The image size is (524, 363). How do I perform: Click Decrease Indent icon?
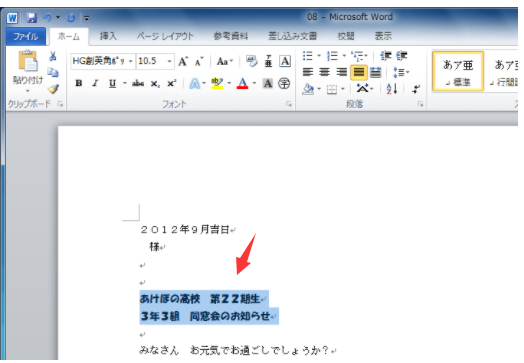tap(386, 55)
